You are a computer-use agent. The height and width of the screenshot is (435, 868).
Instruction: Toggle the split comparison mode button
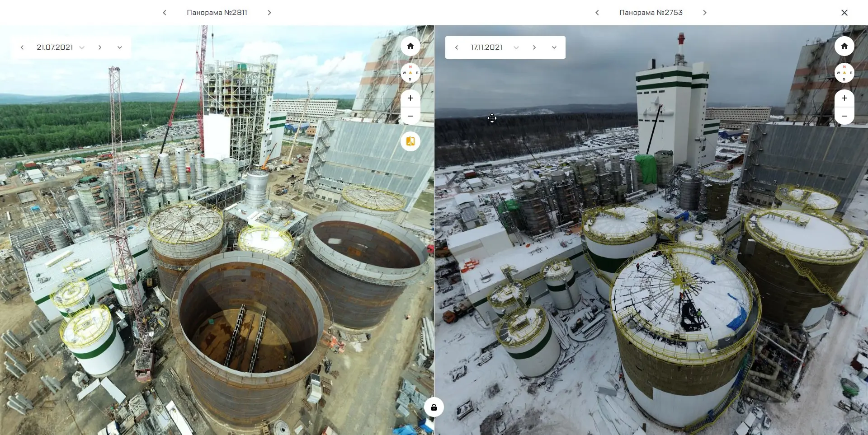click(x=410, y=141)
